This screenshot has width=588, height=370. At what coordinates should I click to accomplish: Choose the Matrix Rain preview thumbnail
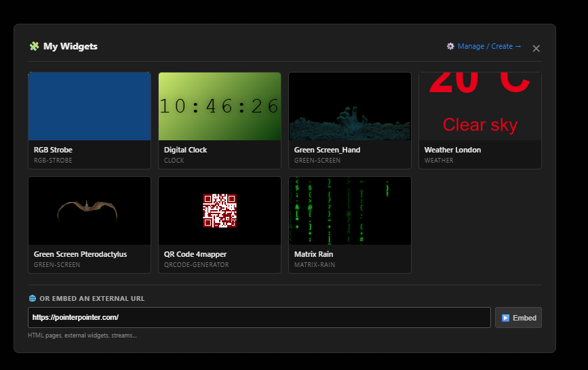(x=350, y=211)
